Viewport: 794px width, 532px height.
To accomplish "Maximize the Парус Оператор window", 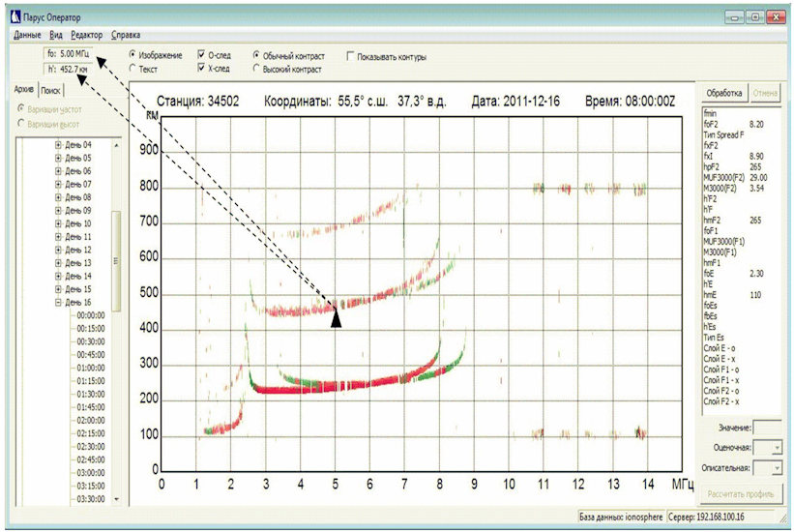I will (x=754, y=17).
